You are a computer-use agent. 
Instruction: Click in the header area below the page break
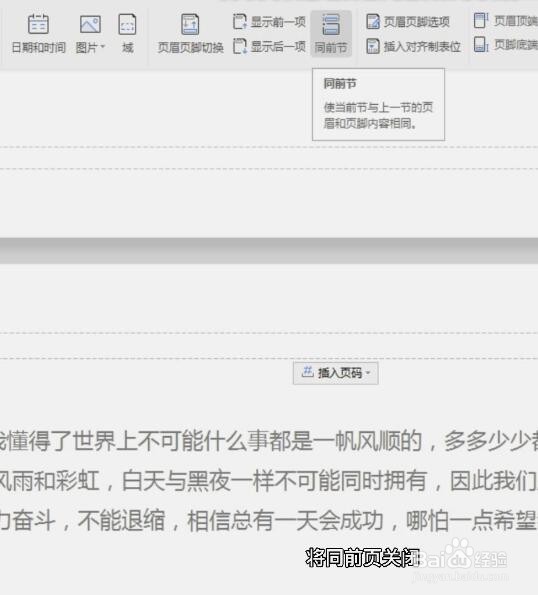tap(269, 346)
